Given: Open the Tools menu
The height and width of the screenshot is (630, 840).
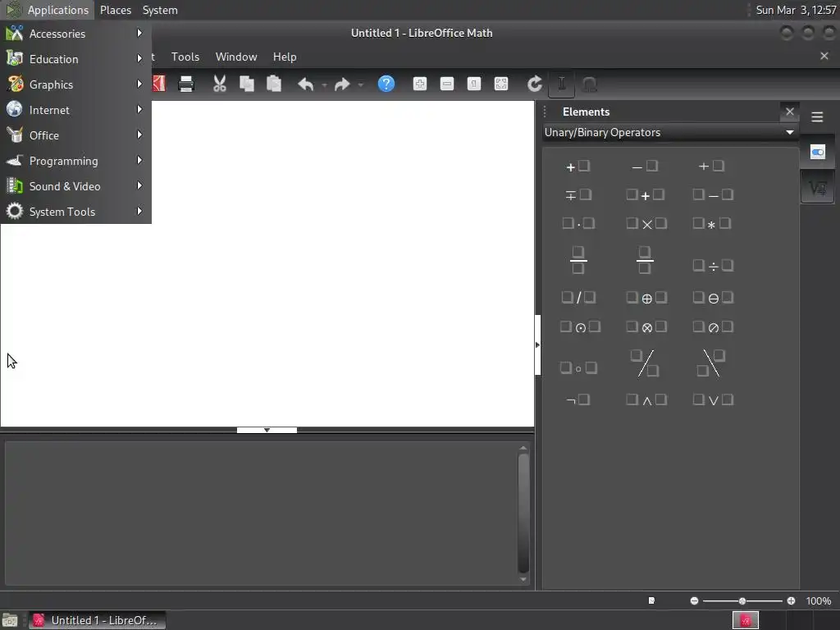Looking at the screenshot, I should click(x=185, y=57).
